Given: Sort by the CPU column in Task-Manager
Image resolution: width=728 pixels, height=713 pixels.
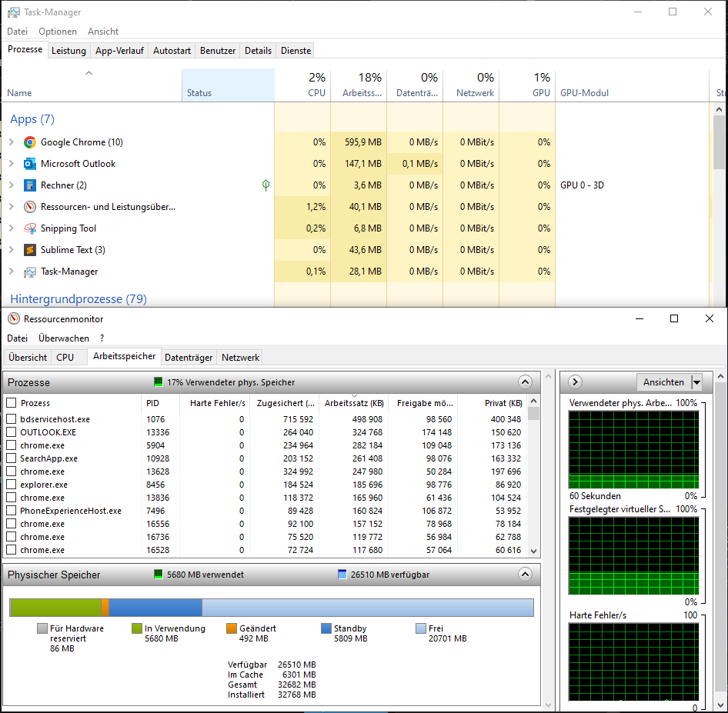Looking at the screenshot, I should click(302, 85).
